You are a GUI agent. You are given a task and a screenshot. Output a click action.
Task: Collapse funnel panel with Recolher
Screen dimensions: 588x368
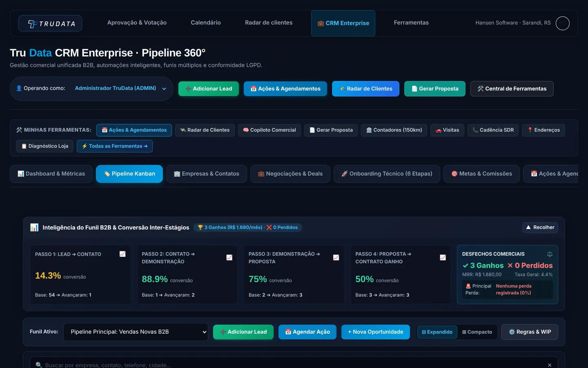[540, 227]
